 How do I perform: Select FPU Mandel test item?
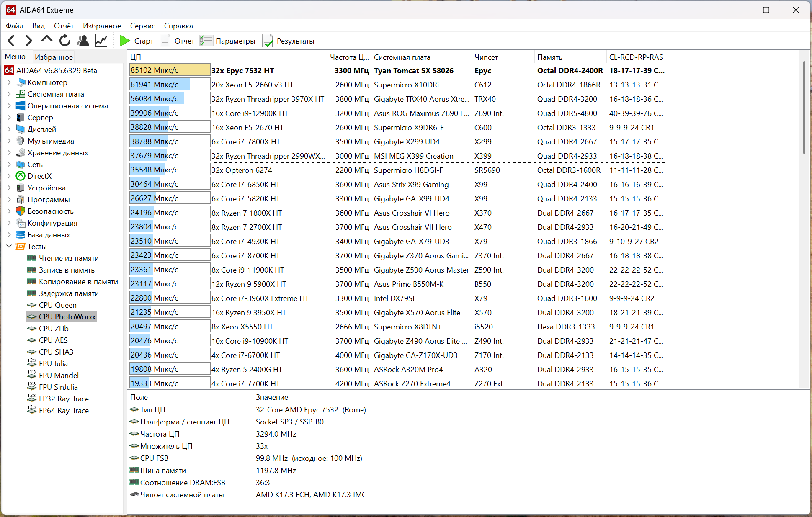(x=59, y=376)
